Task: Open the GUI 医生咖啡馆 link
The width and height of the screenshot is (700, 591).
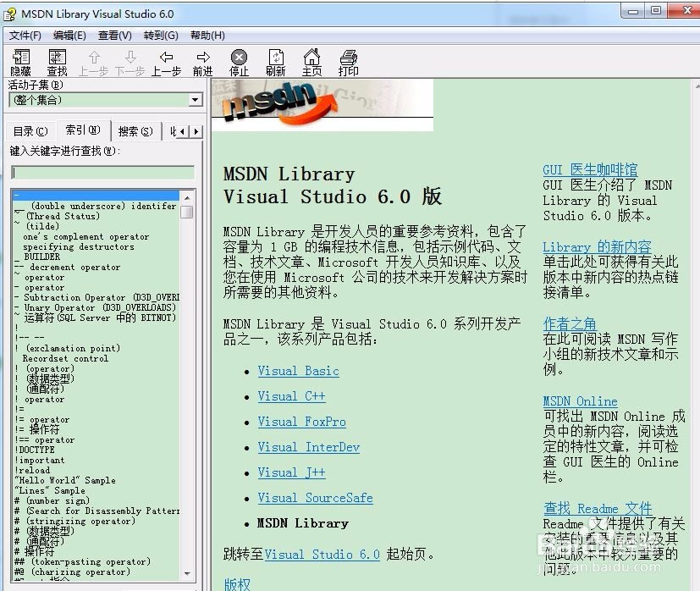Action: click(590, 169)
